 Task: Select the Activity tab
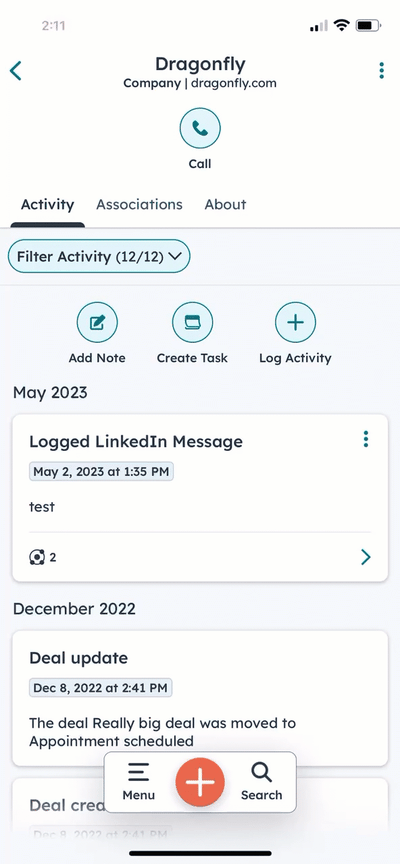point(47,204)
